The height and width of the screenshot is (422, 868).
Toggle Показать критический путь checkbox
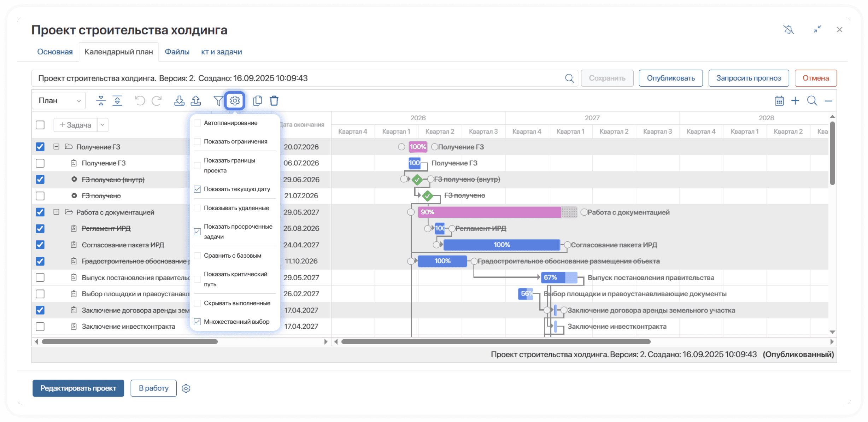[x=198, y=279]
